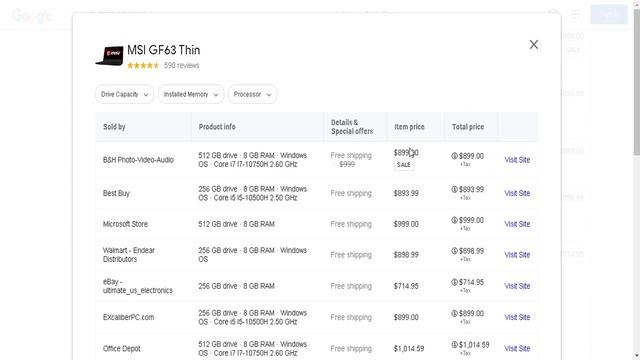
Task: Visit Site for Walmart - Endear Distributors
Action: pos(517,255)
